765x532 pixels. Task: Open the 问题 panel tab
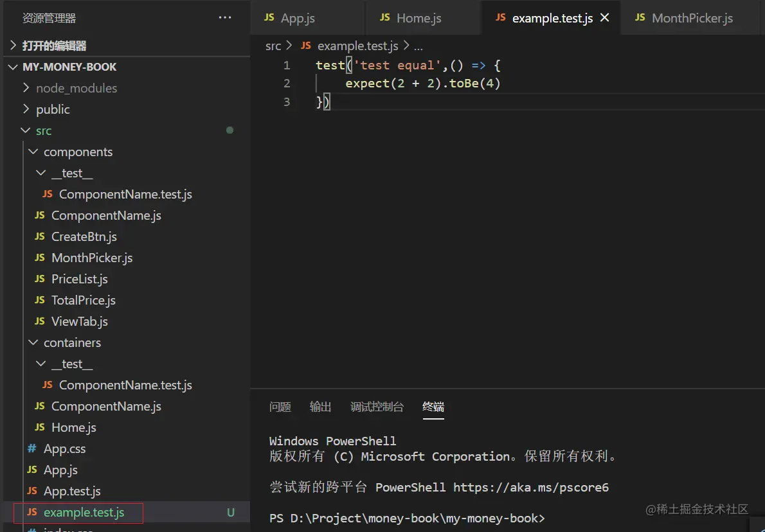coord(280,407)
